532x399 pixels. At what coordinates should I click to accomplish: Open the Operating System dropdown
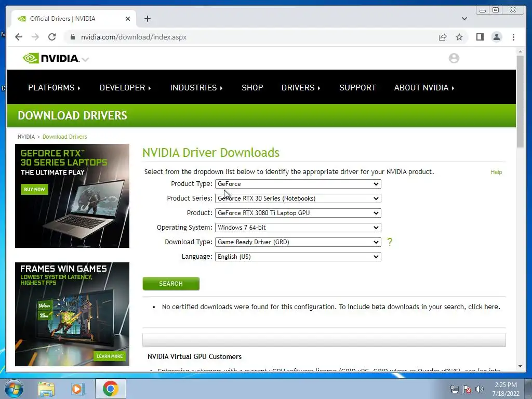(x=298, y=228)
